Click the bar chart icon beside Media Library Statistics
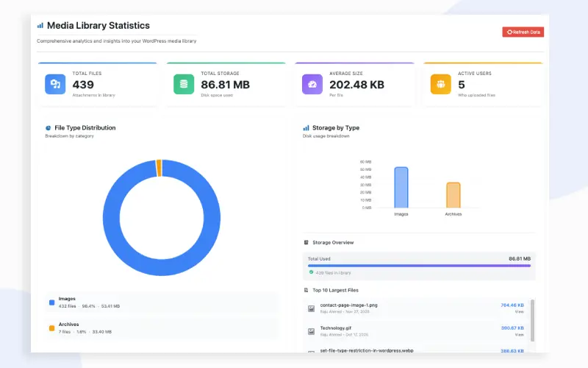 40,26
